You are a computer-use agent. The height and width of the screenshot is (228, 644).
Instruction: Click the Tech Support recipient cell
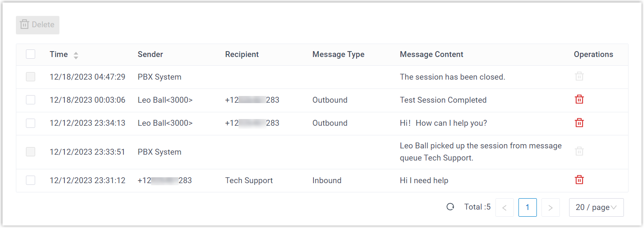tap(249, 181)
